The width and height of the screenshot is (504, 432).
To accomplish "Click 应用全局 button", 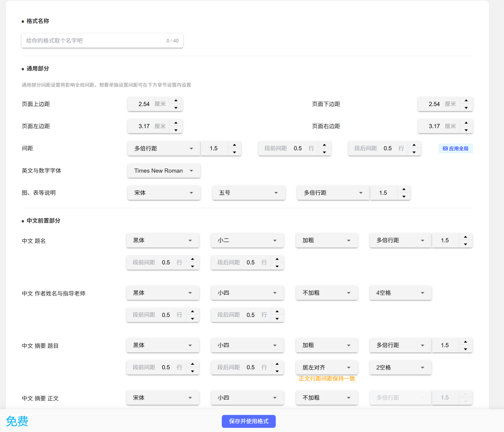I will [456, 148].
